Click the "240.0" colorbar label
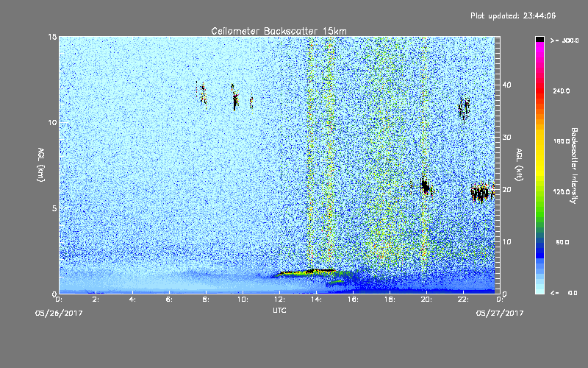This screenshot has height=368, width=588. [562, 91]
